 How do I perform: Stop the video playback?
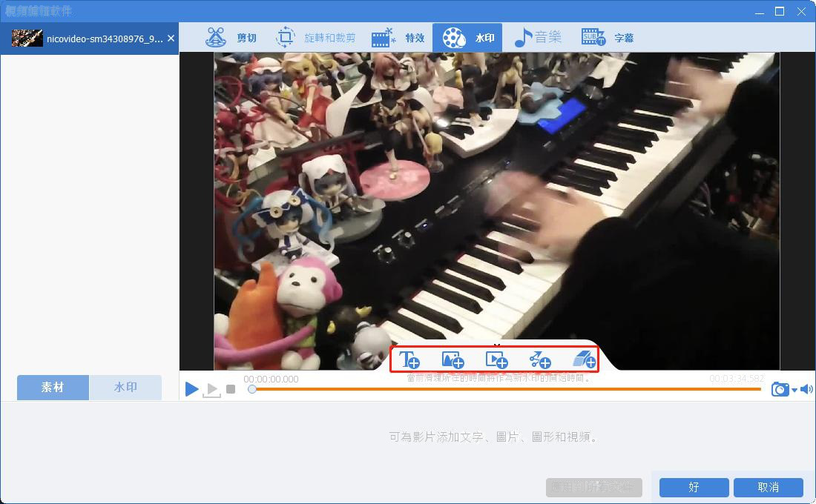231,389
